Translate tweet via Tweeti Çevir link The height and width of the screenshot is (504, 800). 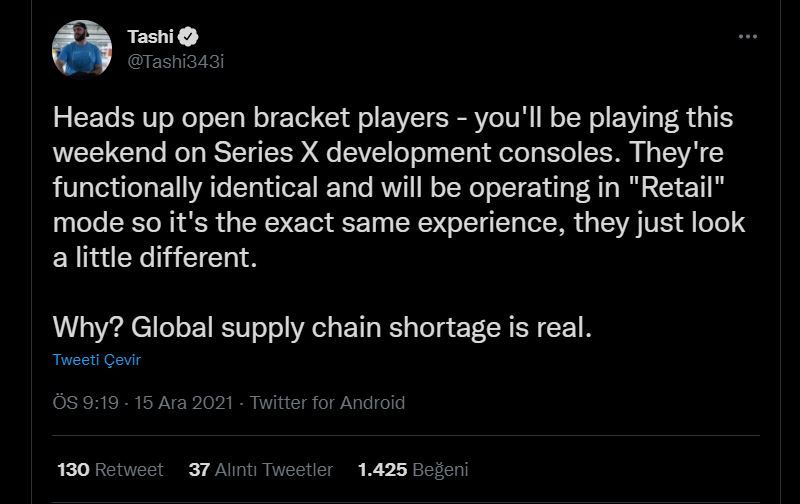pyautogui.click(x=96, y=360)
